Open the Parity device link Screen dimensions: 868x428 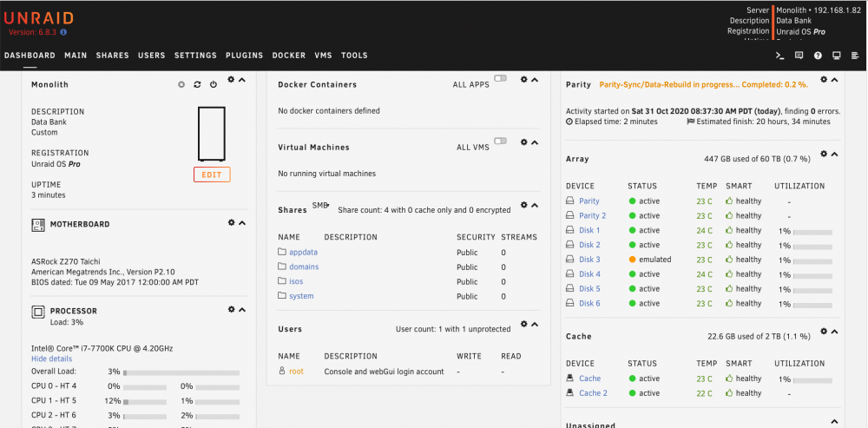(x=589, y=201)
